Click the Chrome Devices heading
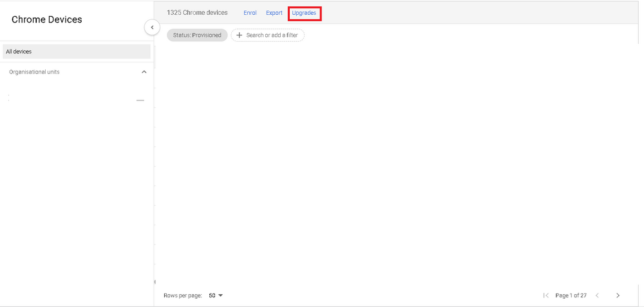The image size is (644, 307). (47, 19)
